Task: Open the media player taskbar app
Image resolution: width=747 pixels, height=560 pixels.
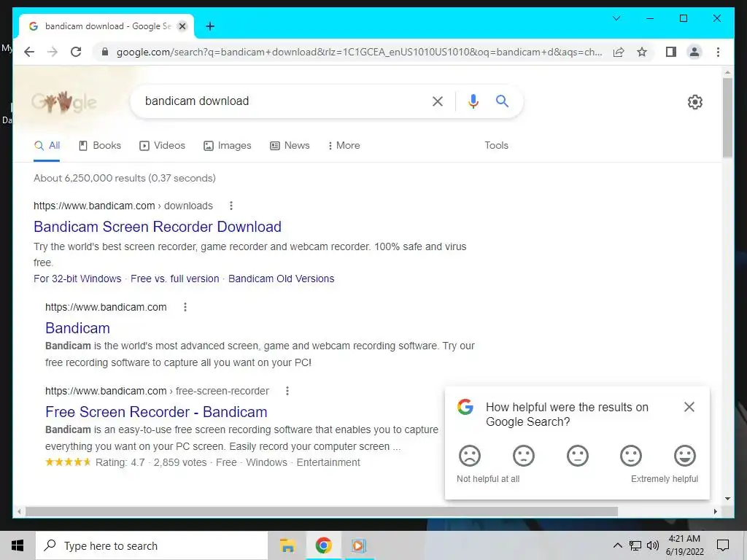Action: click(x=358, y=545)
